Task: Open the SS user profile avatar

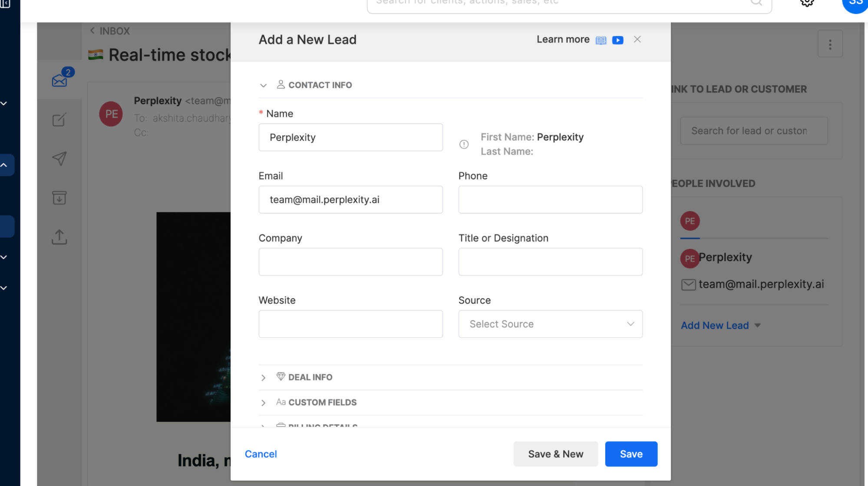Action: coord(855,3)
